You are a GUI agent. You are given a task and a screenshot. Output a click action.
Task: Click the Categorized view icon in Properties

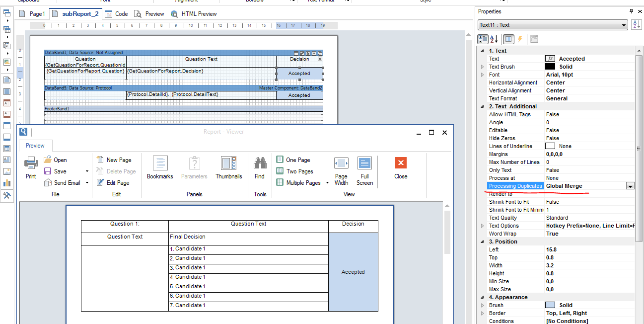[483, 39]
